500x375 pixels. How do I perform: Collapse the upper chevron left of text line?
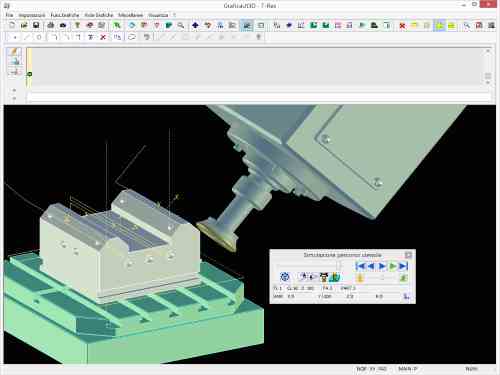[14, 90]
